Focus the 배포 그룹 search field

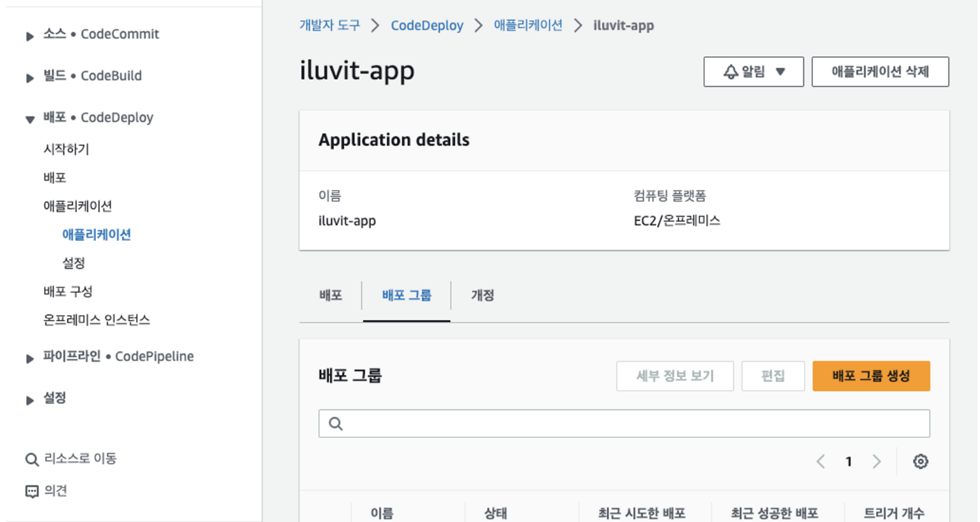[624, 424]
